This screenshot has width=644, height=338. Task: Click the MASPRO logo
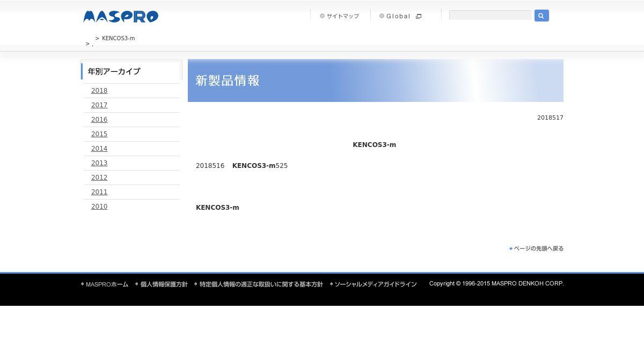(x=121, y=17)
